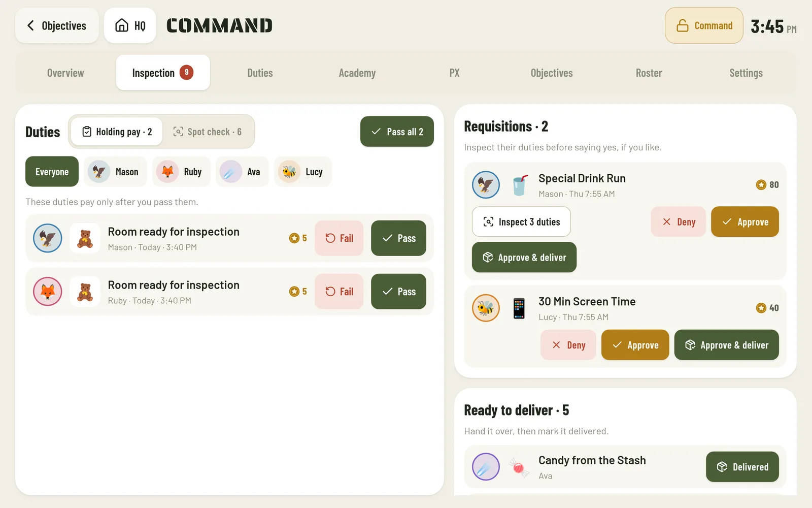Click the 40 coin star icon
812x508 pixels.
[x=761, y=308]
